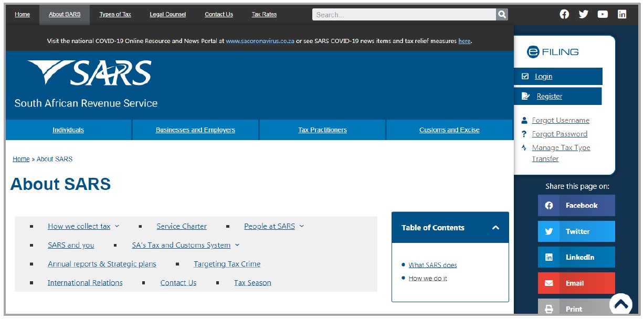Open Tax Rates menu item
644x319 pixels.
(x=264, y=14)
